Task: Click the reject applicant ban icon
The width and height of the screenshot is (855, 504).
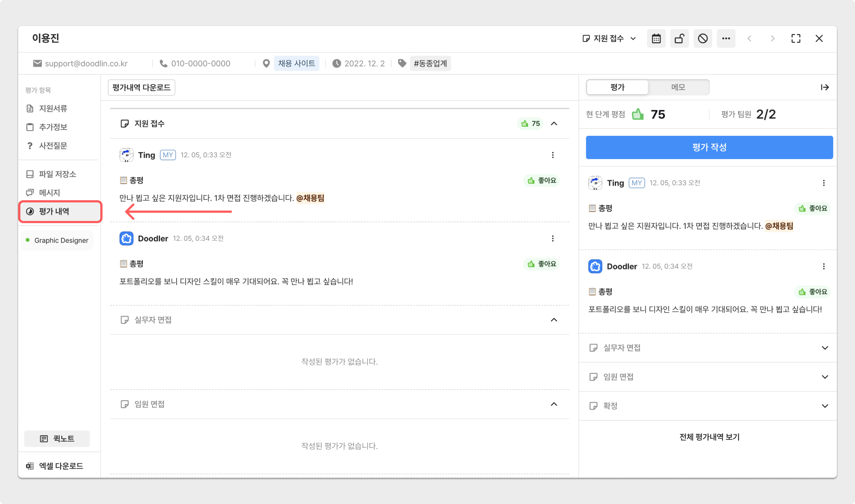Action: 703,38
